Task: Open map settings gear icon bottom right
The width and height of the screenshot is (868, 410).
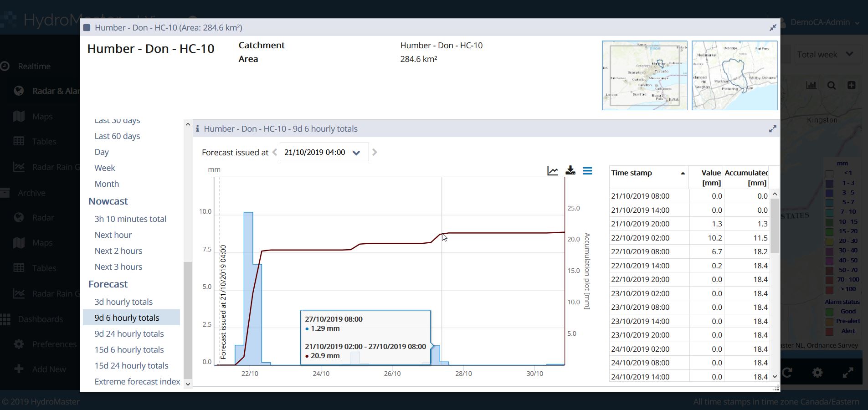Action: [x=817, y=373]
